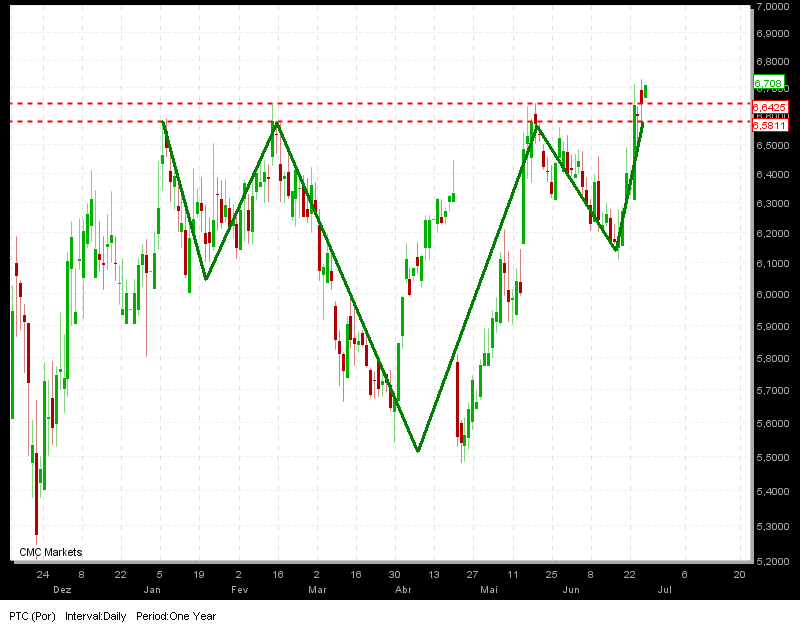Click the 6 date label in Jul
The image size is (800, 625).
(685, 574)
